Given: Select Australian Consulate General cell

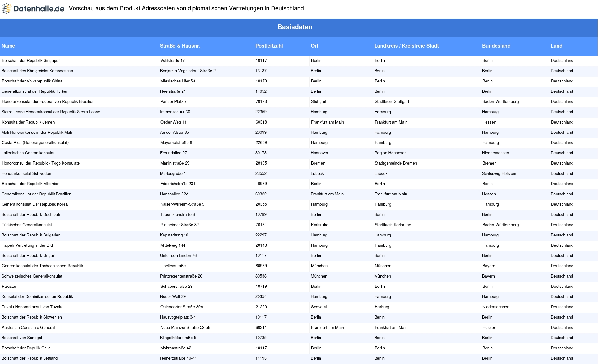Looking at the screenshot, I should tap(28, 327).
